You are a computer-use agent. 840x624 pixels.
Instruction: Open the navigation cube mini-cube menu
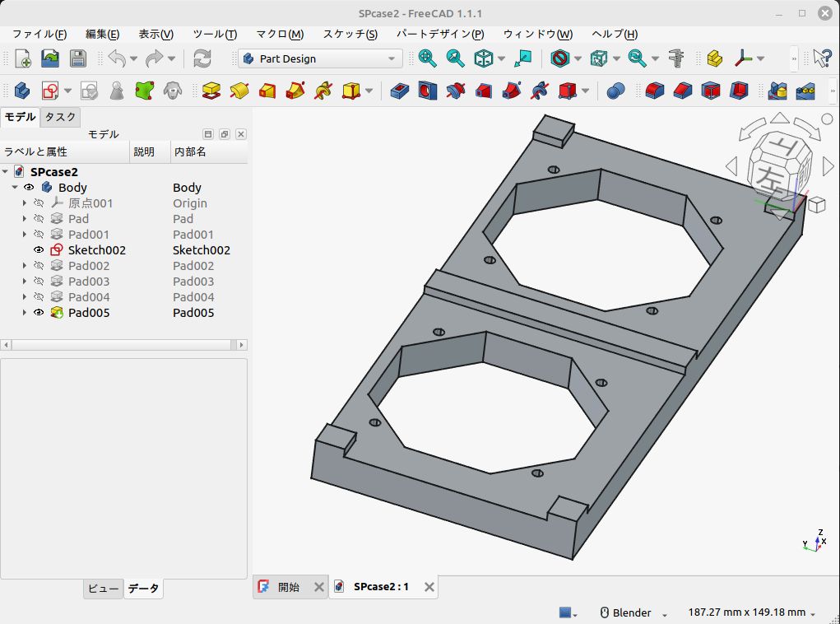[x=816, y=205]
